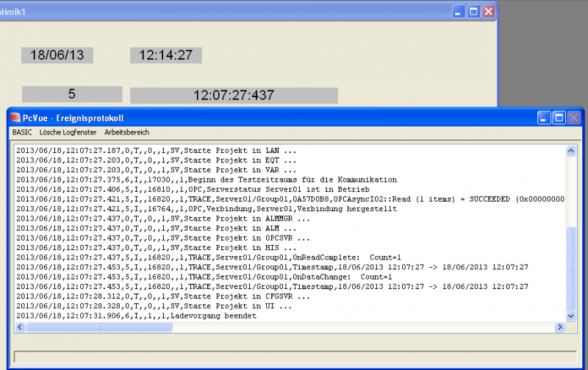Select log line 'Starte Projekt in EQT ...'

coord(157,160)
